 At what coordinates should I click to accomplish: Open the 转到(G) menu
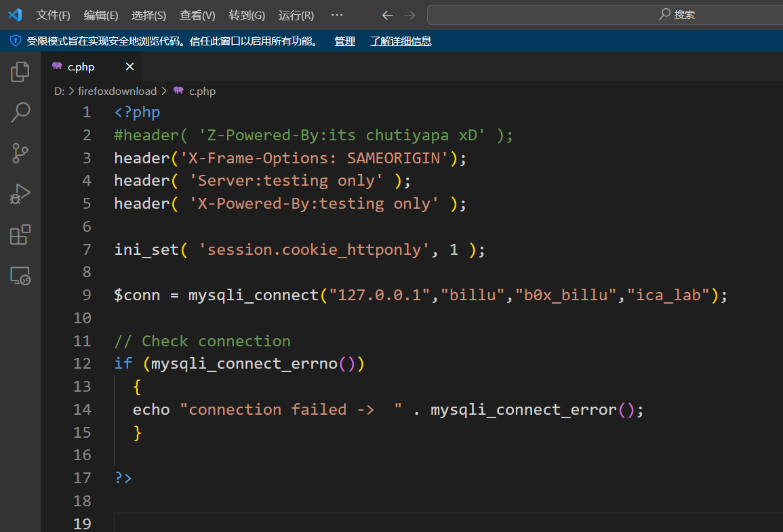(247, 16)
